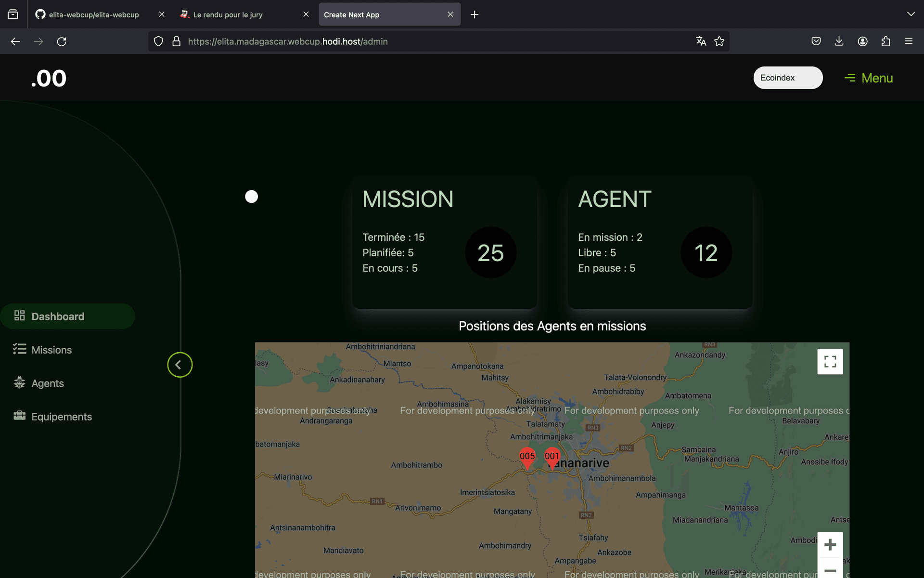
Task: Open the Dashboard sidebar item
Action: click(67, 316)
